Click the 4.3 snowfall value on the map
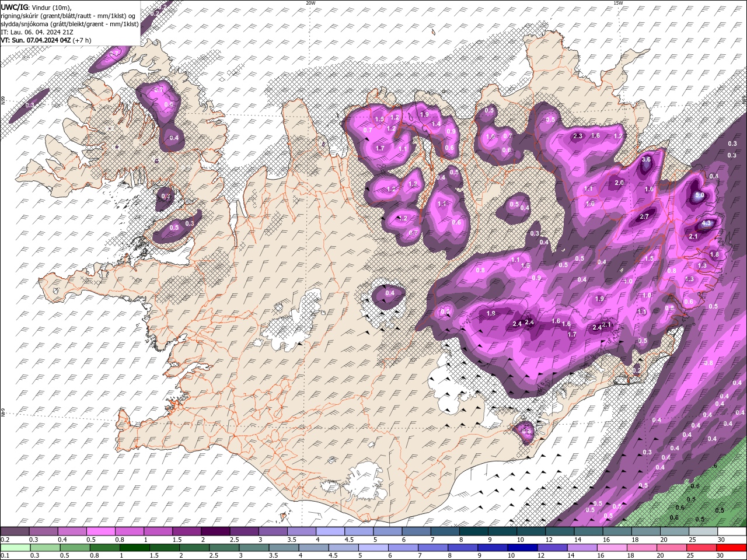This screenshot has width=747, height=560. 707,223
